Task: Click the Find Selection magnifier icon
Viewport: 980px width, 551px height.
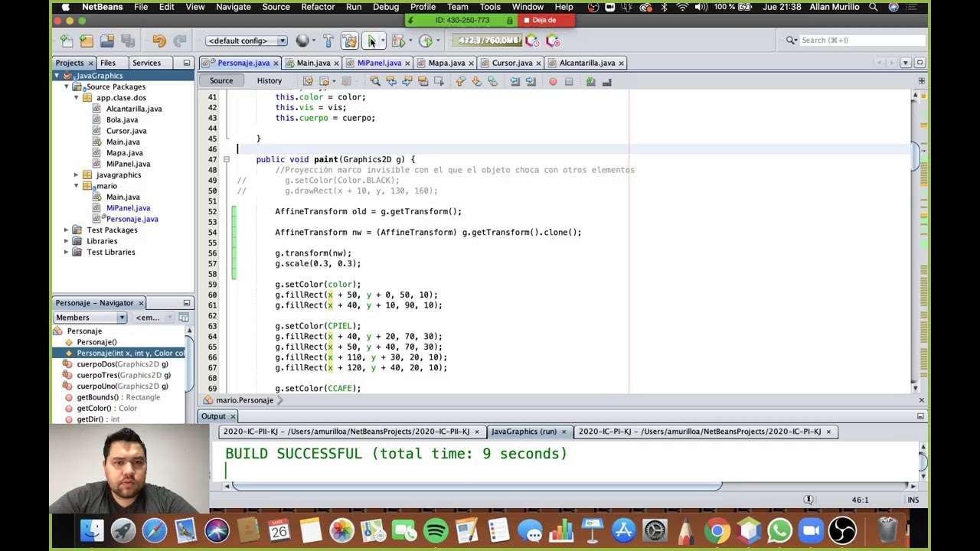Action: coord(375,81)
